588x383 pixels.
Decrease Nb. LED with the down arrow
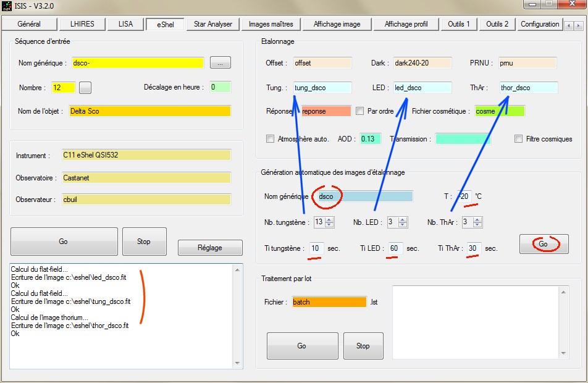402,225
